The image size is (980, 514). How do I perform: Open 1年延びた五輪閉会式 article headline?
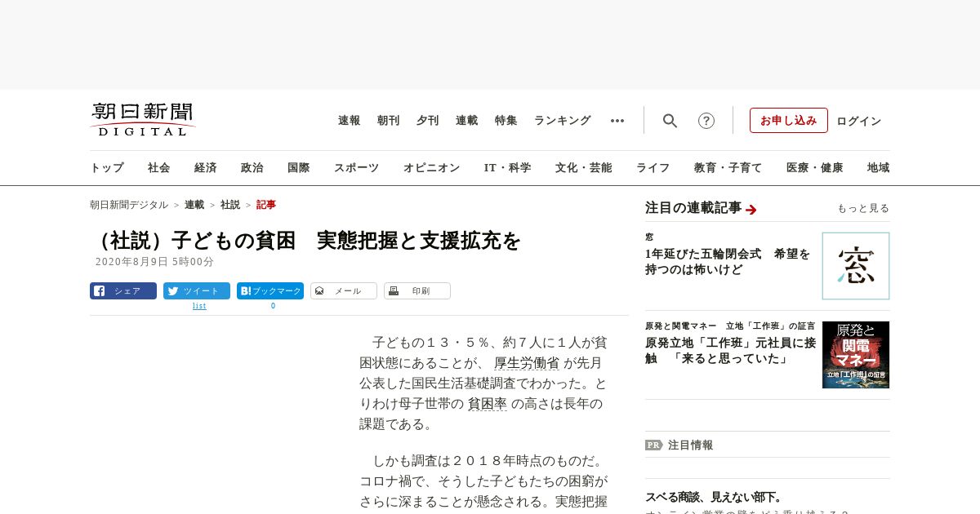[x=728, y=262]
